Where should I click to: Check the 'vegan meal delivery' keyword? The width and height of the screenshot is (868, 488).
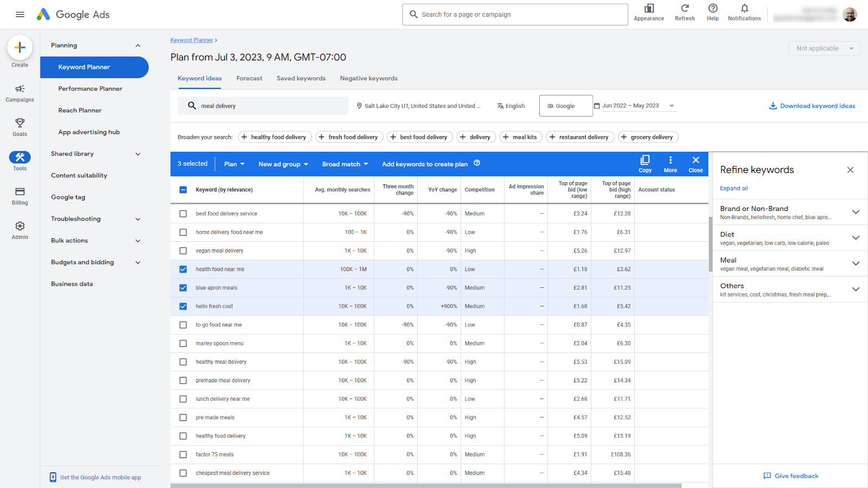click(x=183, y=251)
